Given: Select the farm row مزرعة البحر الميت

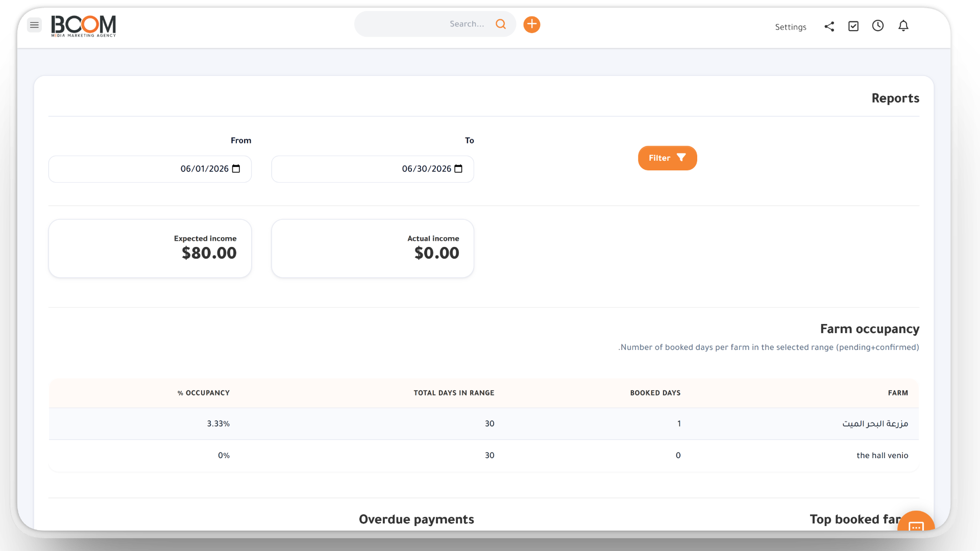Looking at the screenshot, I should coord(484,423).
